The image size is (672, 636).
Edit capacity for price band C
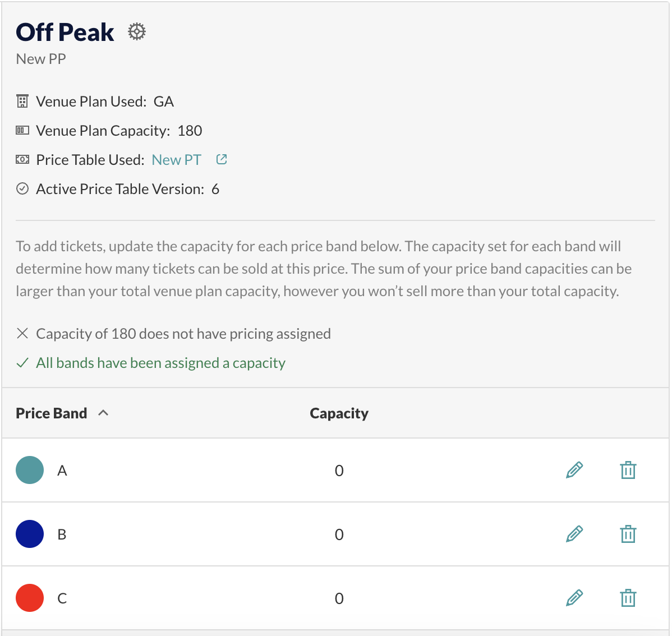click(574, 598)
